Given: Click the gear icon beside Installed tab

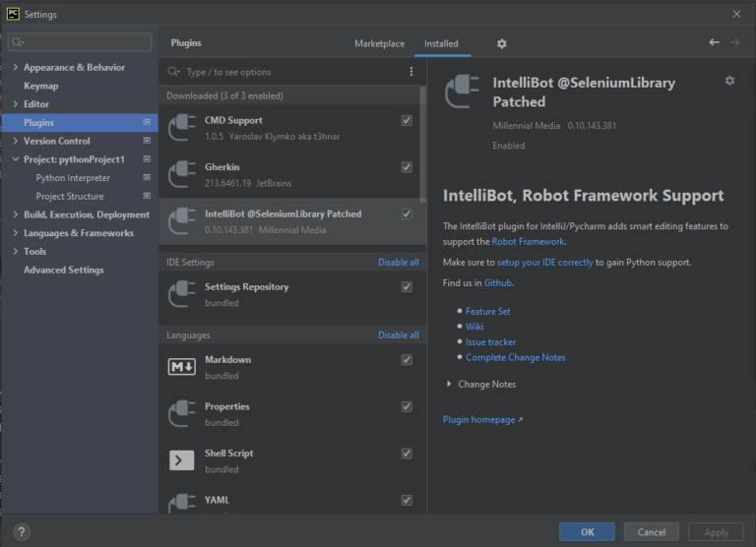Looking at the screenshot, I should pyautogui.click(x=501, y=43).
